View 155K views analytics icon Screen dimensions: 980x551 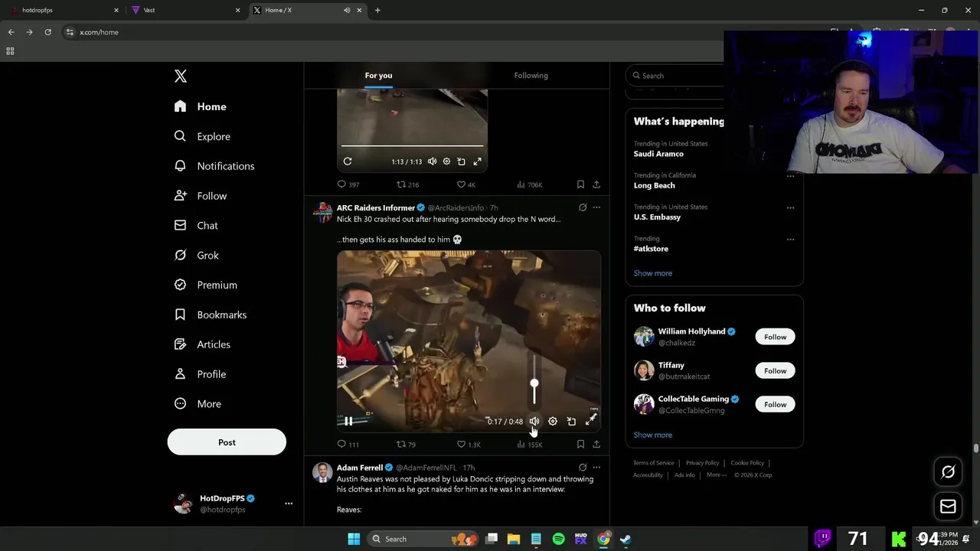[x=529, y=444]
